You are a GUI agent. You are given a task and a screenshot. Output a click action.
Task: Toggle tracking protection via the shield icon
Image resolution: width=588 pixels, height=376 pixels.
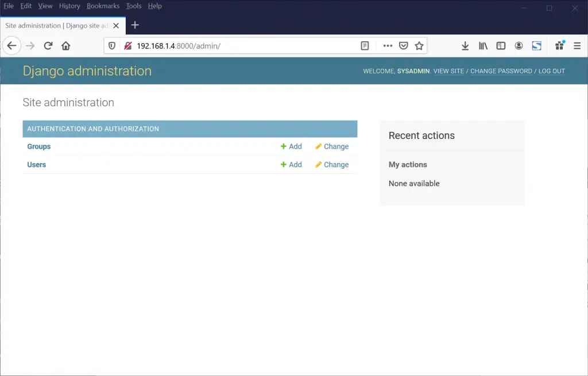(111, 45)
